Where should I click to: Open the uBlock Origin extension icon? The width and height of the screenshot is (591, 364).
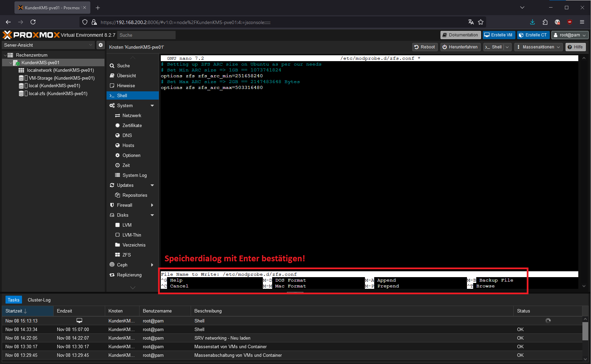pos(570,22)
